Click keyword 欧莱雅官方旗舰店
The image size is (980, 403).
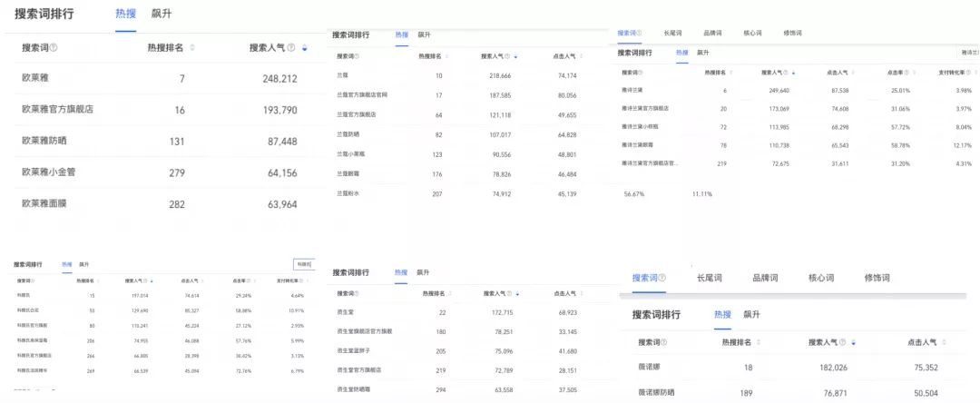tap(57, 110)
